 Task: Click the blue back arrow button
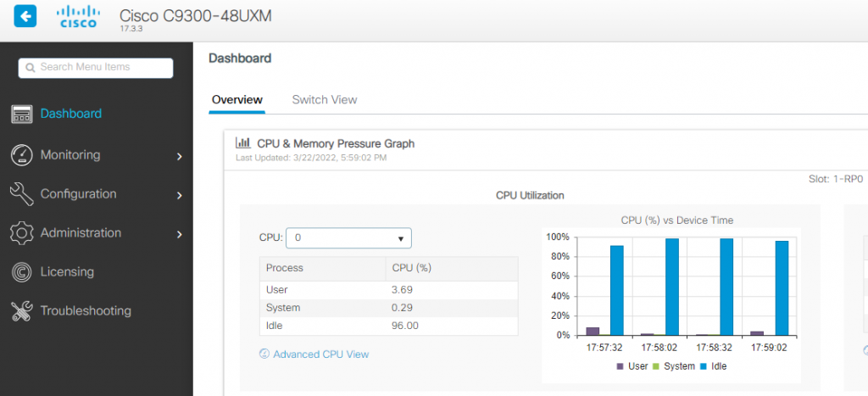tap(25, 16)
